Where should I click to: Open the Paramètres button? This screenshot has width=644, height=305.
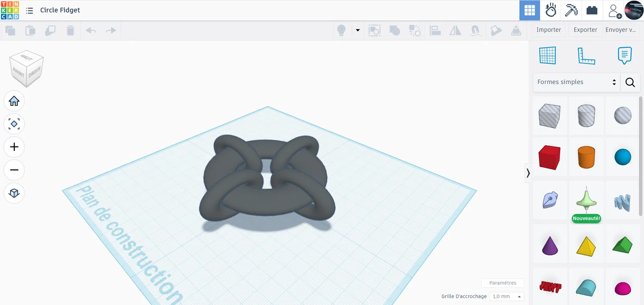click(503, 283)
